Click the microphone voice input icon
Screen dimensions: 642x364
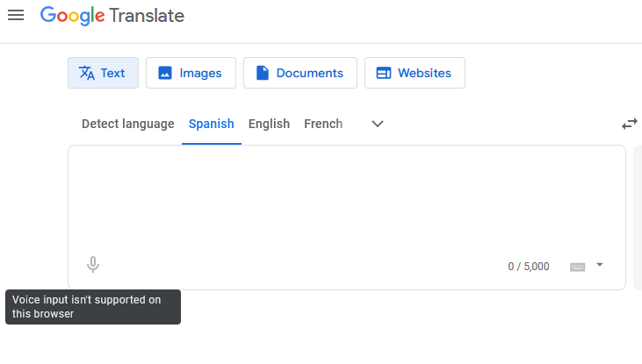click(x=93, y=265)
